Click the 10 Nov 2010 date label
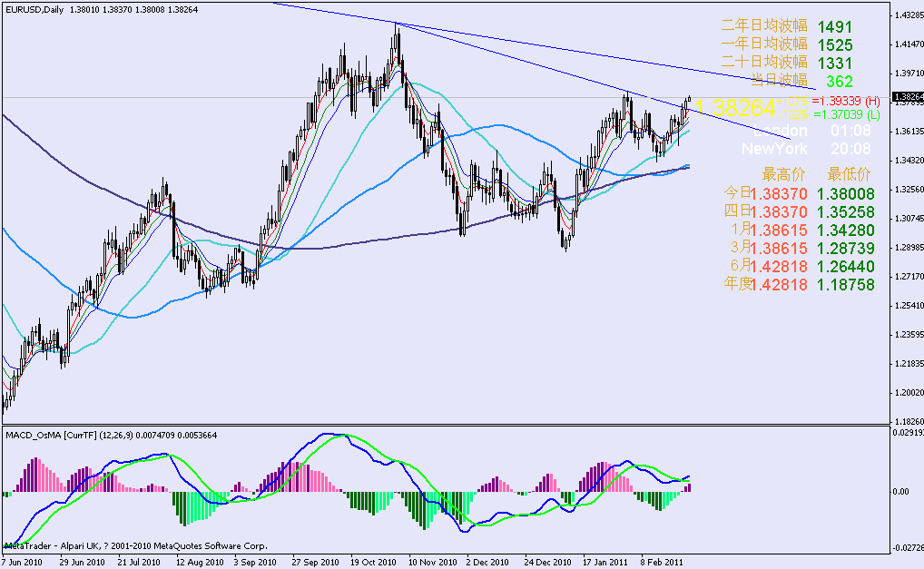The height and width of the screenshot is (569, 924). coord(433,562)
